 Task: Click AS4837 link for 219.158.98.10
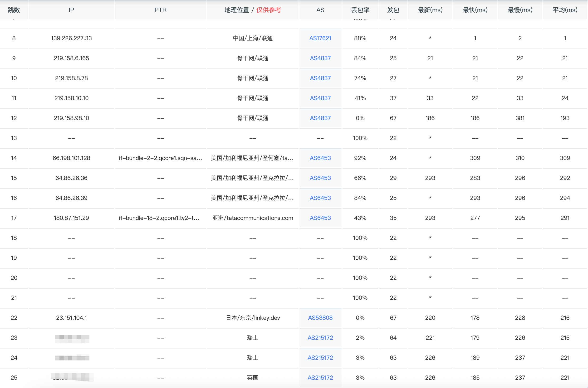click(320, 118)
